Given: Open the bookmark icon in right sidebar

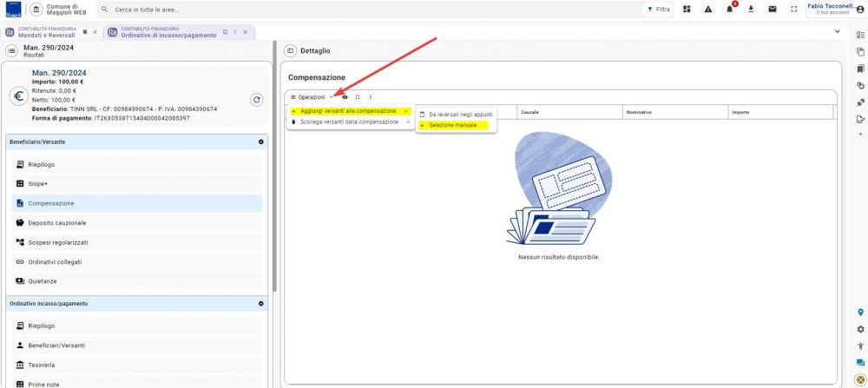Looking at the screenshot, I should pyautogui.click(x=860, y=69).
